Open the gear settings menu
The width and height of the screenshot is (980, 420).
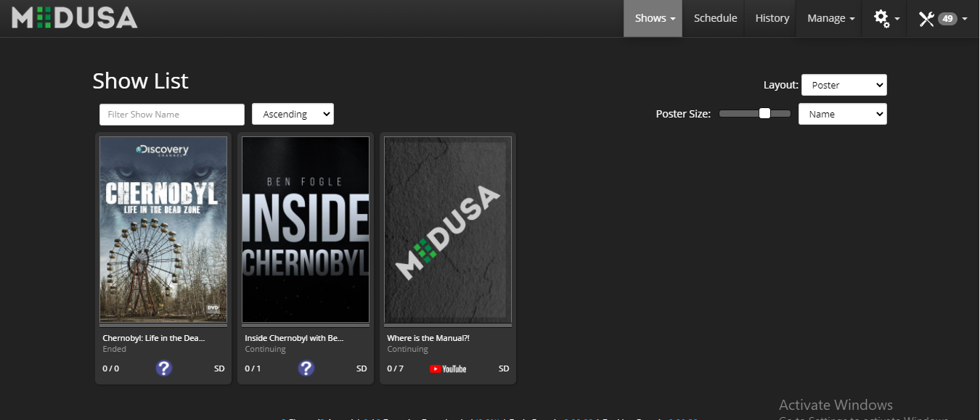[886, 18]
